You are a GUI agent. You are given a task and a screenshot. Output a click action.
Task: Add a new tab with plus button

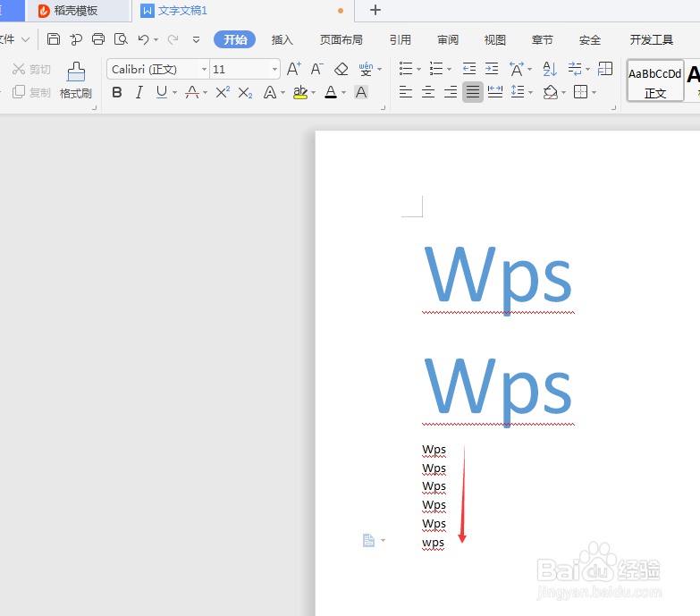(x=375, y=10)
